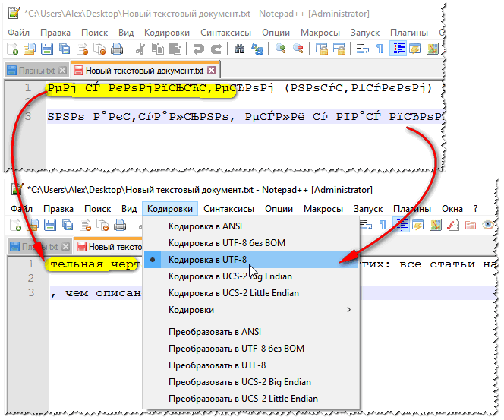
Task: Click Close file icon in upper window toolbar
Action: [82, 49]
